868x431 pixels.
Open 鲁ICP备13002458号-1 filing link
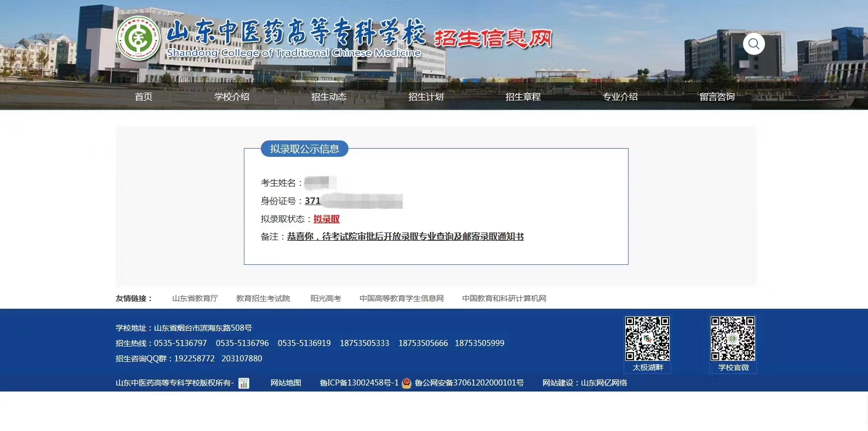pos(359,383)
